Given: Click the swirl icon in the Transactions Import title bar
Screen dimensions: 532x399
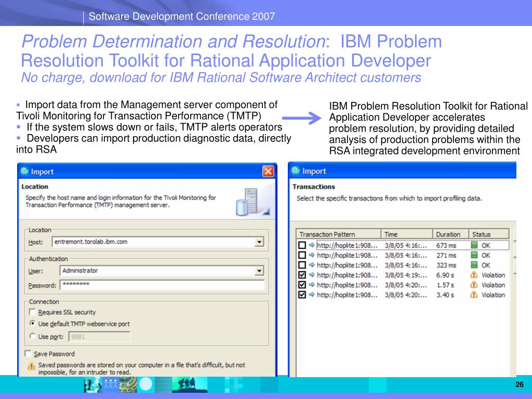Looking at the screenshot, I should [296, 170].
